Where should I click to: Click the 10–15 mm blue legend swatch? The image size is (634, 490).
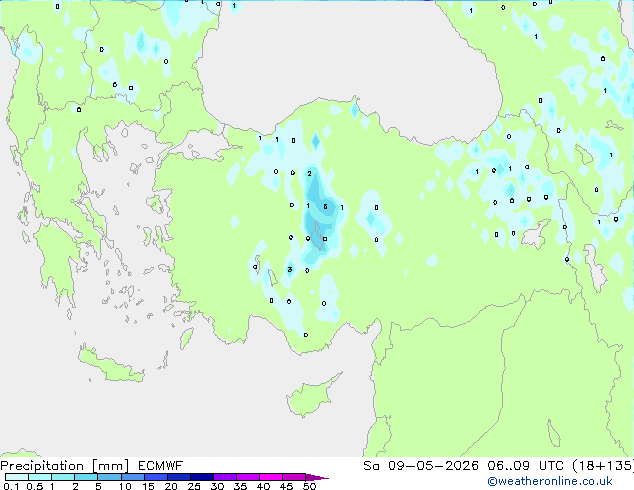pyautogui.click(x=132, y=477)
